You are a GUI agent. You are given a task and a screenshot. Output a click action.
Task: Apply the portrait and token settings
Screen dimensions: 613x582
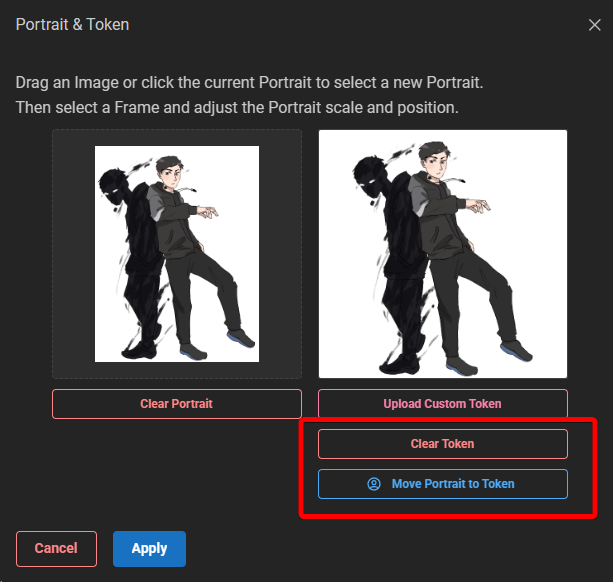(x=149, y=548)
